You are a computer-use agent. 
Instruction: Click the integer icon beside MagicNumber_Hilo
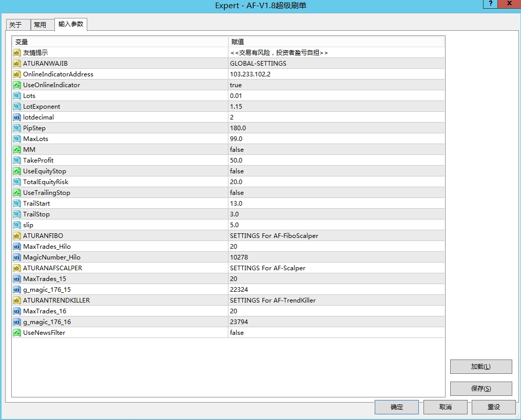point(16,257)
